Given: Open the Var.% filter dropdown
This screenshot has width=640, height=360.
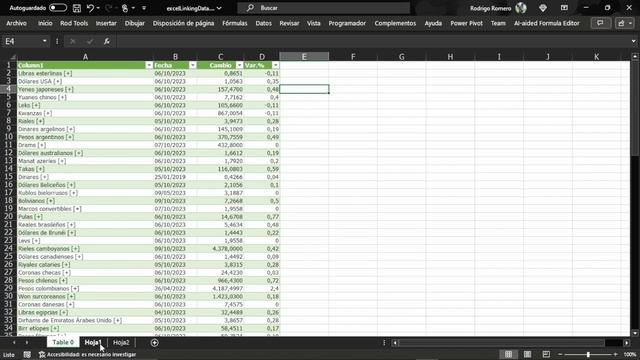Looking at the screenshot, I should click(276, 65).
